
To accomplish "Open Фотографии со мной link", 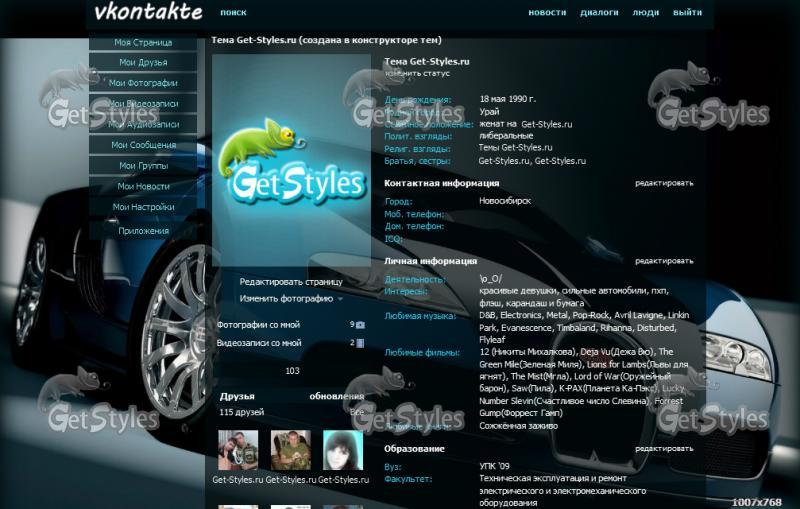I will 259,325.
